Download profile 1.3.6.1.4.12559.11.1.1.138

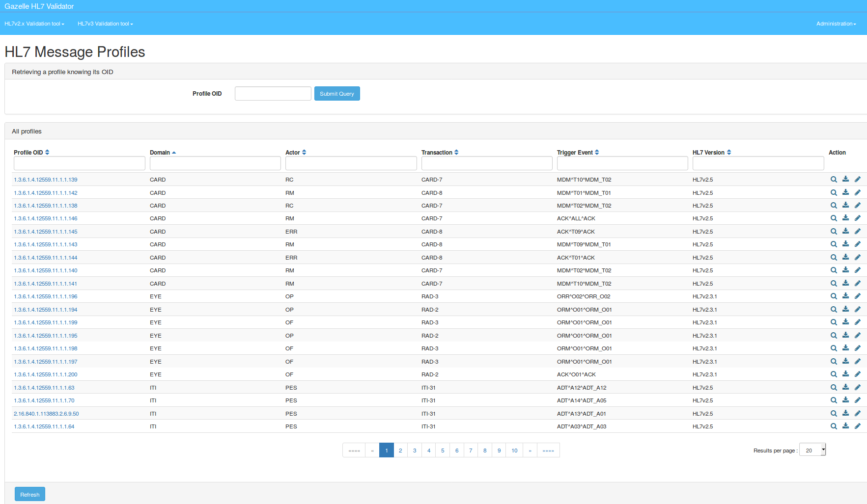click(x=845, y=205)
